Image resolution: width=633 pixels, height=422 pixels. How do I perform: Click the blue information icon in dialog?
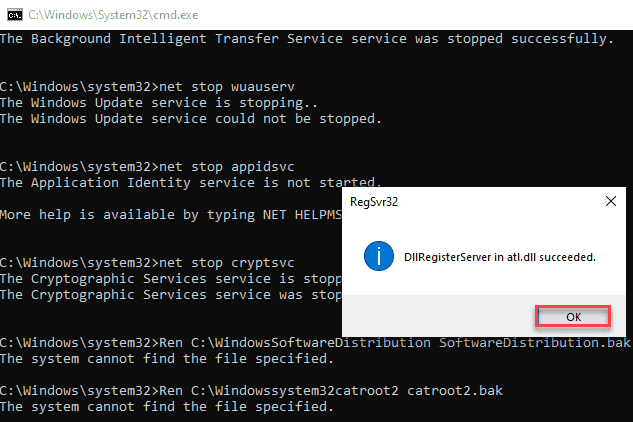(378, 257)
